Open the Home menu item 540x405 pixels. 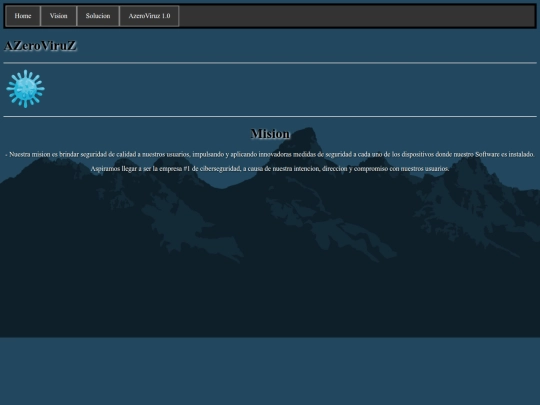click(x=23, y=16)
